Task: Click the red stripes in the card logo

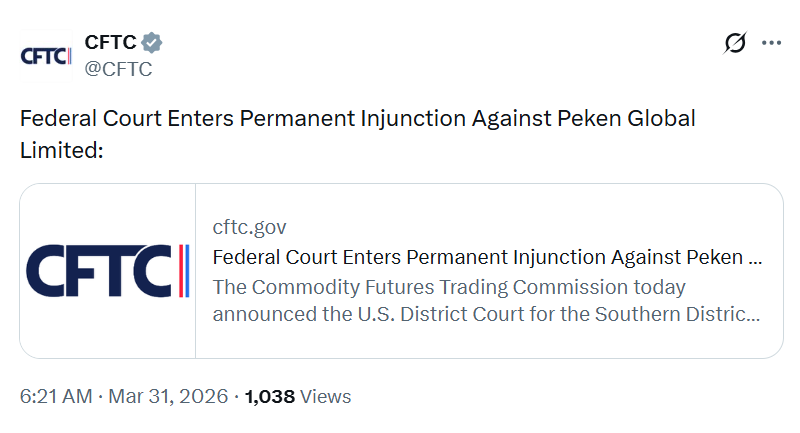Action: [183, 271]
